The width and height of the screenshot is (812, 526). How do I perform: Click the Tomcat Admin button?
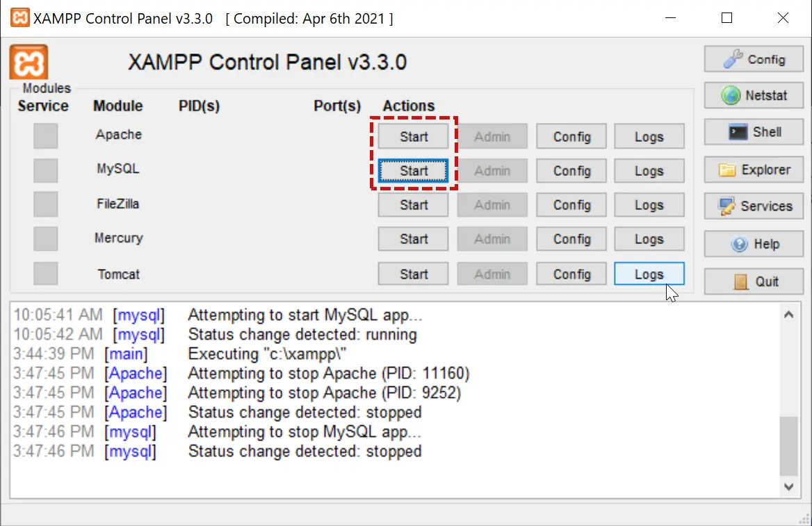(492, 274)
